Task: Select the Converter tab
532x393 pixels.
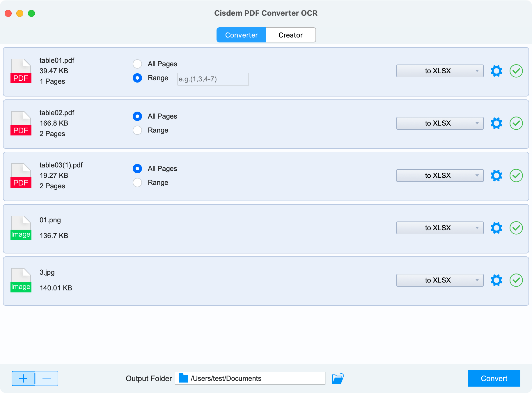Action: pos(241,35)
